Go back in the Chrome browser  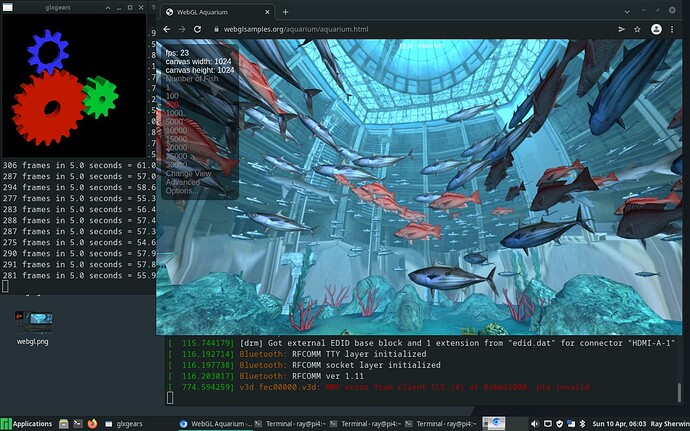167,29
